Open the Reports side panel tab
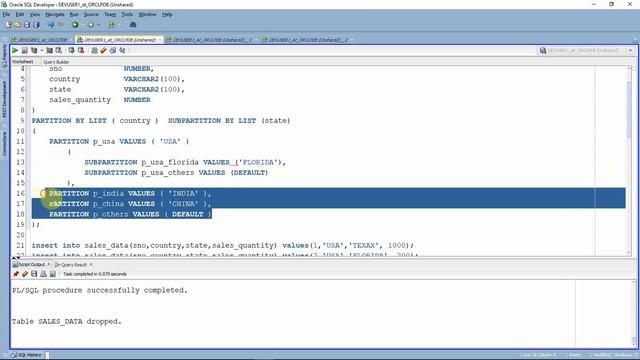 click(x=4, y=56)
